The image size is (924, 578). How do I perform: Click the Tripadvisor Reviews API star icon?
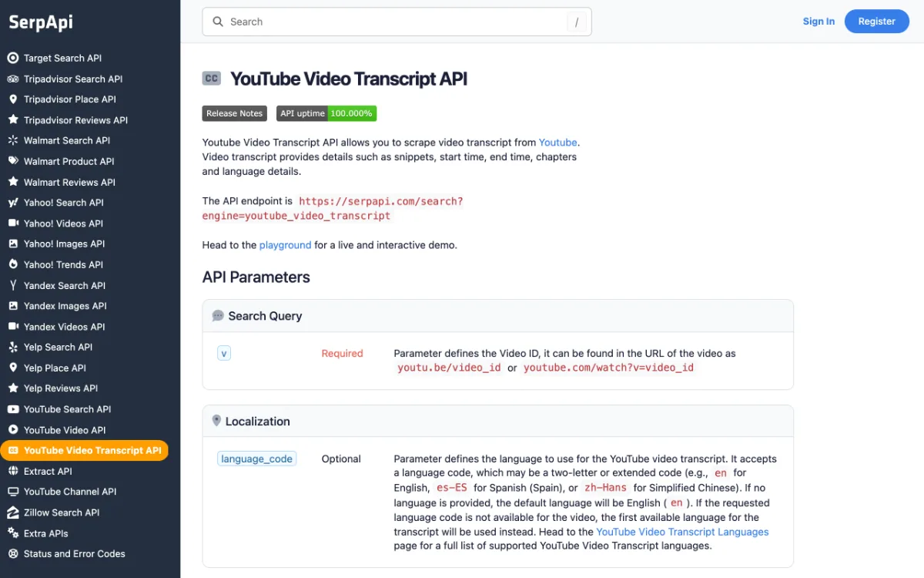click(x=12, y=120)
